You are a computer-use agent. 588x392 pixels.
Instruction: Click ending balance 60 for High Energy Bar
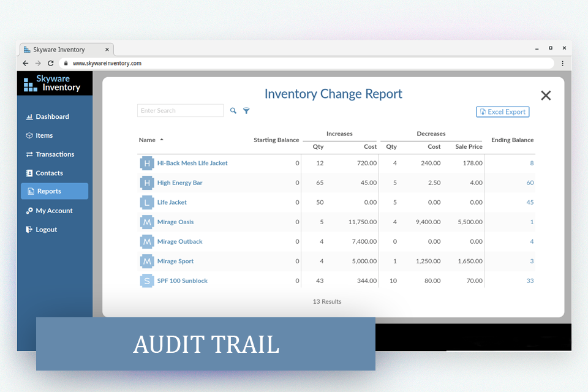pyautogui.click(x=530, y=183)
